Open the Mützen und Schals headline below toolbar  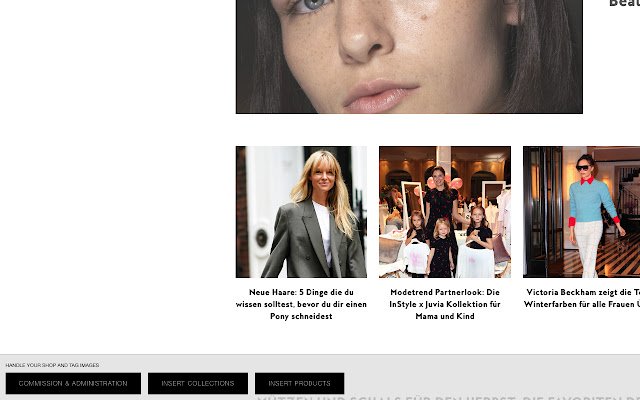point(448,398)
